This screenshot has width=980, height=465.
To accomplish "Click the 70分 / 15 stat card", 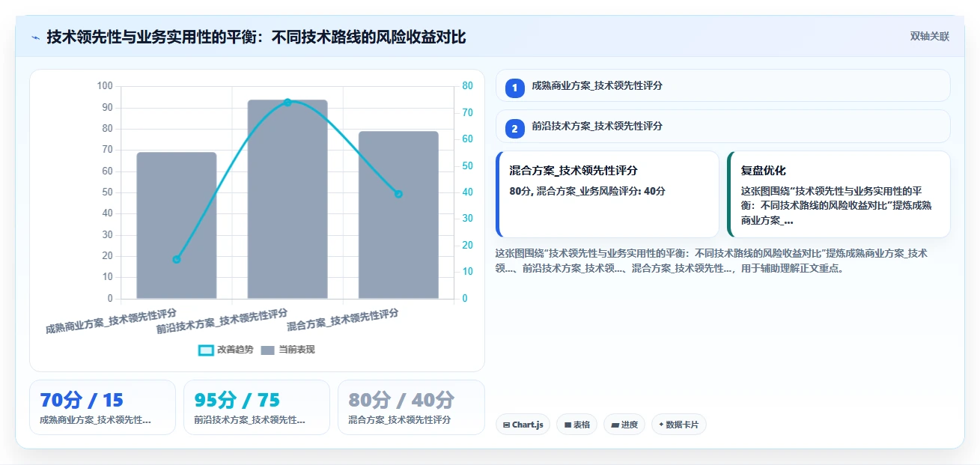I will click(x=103, y=407).
